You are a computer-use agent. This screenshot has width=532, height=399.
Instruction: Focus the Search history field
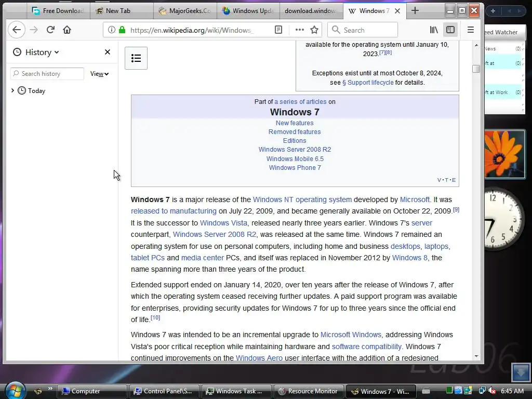(47, 74)
